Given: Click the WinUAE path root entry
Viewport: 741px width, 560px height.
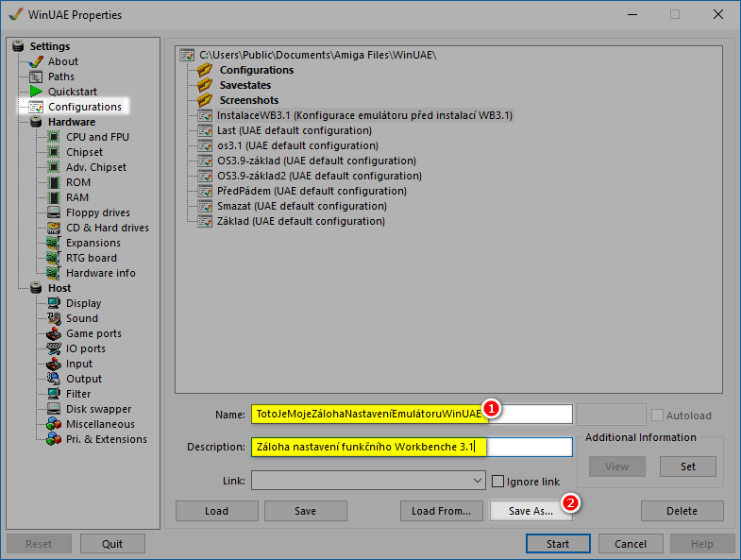Looking at the screenshot, I should click(317, 55).
